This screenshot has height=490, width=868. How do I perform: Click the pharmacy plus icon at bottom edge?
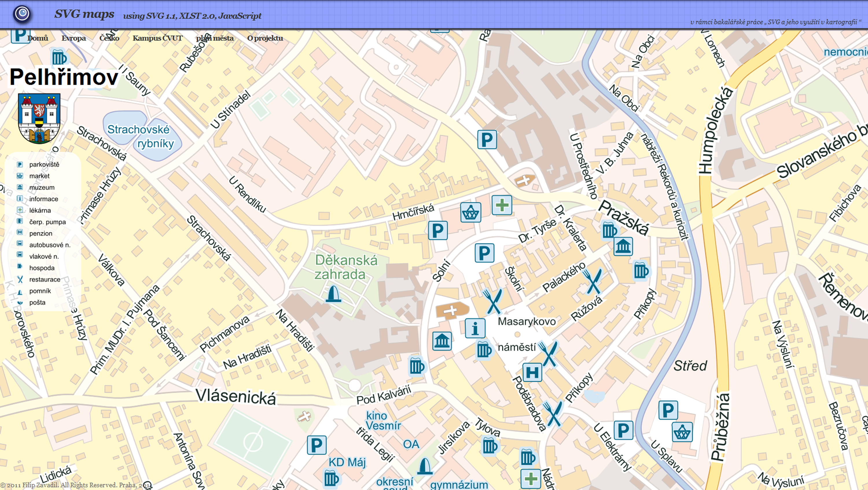click(x=531, y=478)
